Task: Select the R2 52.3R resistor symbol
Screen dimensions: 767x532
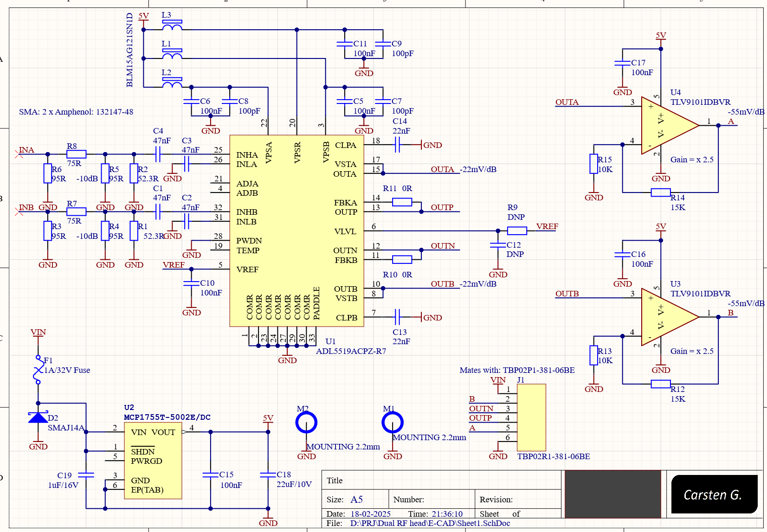Action: point(134,173)
